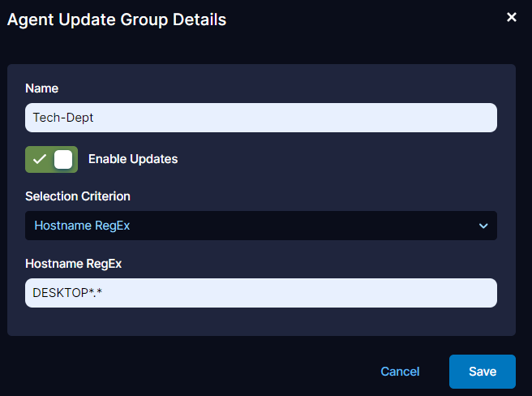Screen dimensions: 532x396
Task: Click the white knob of the updates switch
Action: click(x=63, y=159)
